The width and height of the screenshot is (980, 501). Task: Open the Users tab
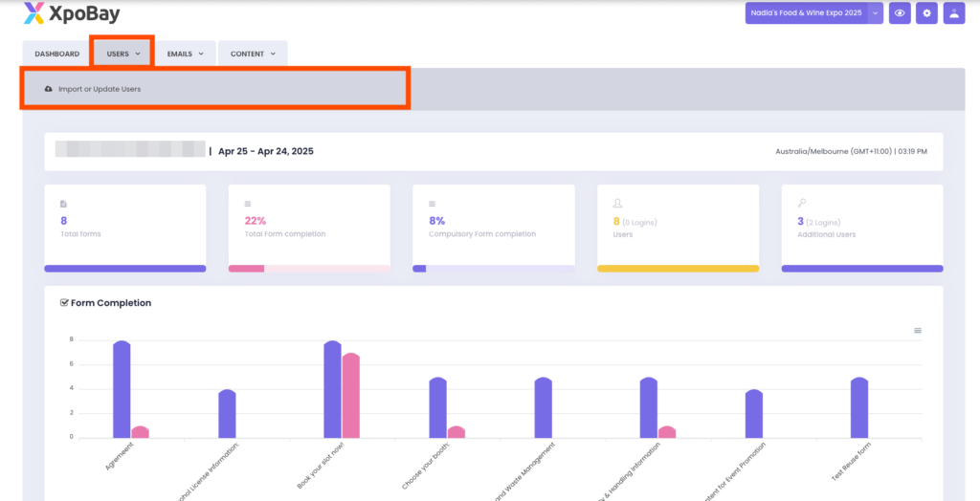[122, 54]
